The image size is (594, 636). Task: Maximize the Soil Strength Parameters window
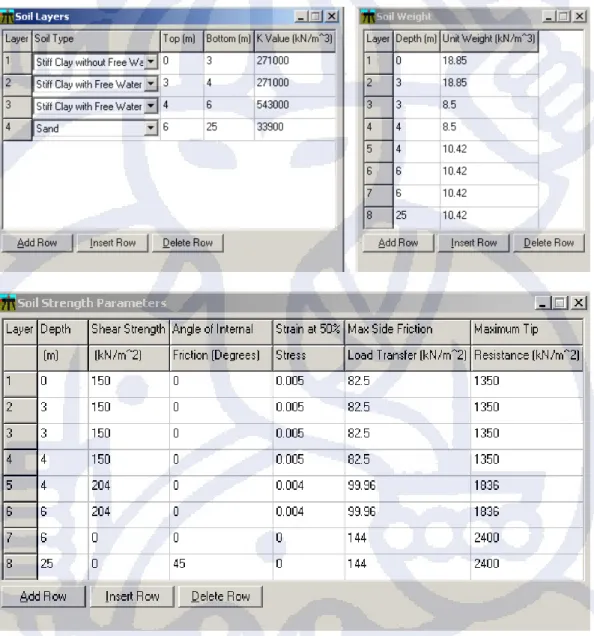(560, 303)
